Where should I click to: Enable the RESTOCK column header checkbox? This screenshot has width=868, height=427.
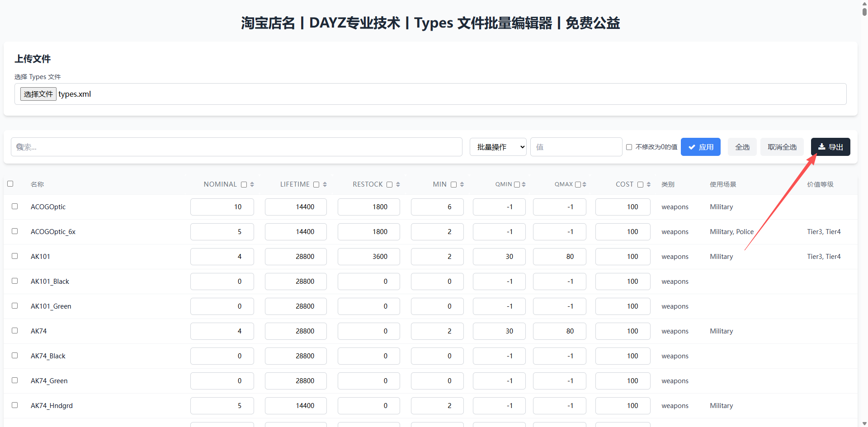click(390, 184)
